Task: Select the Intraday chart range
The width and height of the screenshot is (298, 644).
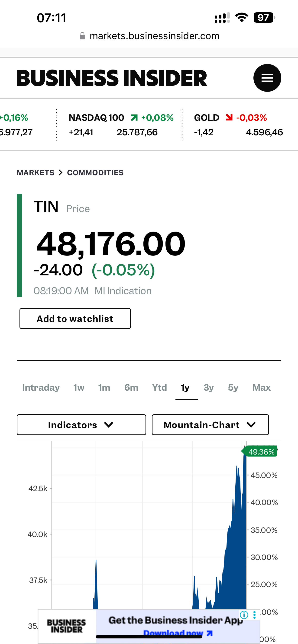Action: 41,388
